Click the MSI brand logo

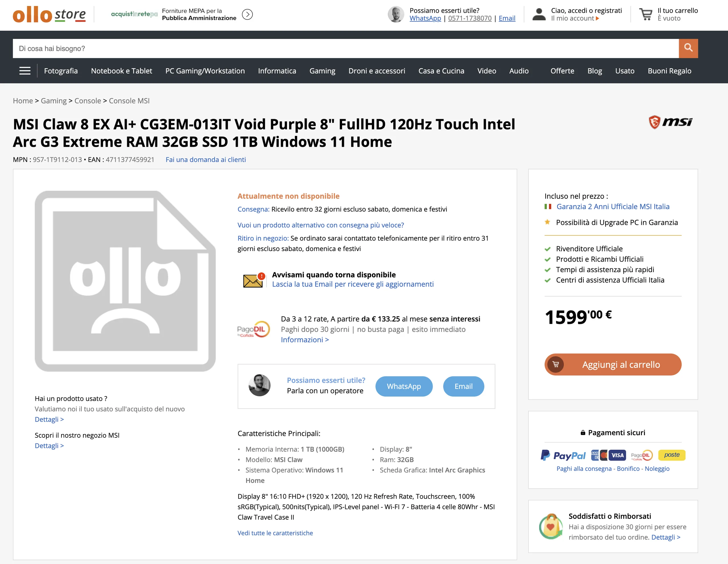[670, 122]
